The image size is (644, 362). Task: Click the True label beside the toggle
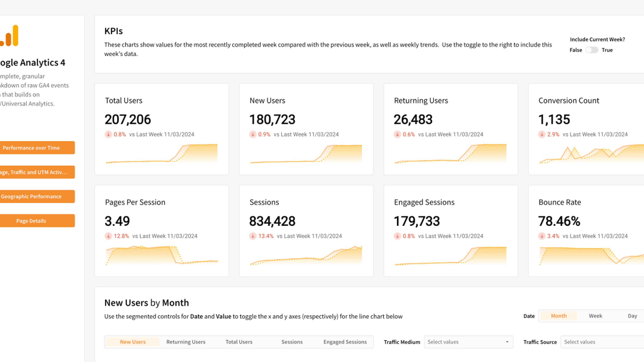pyautogui.click(x=607, y=50)
